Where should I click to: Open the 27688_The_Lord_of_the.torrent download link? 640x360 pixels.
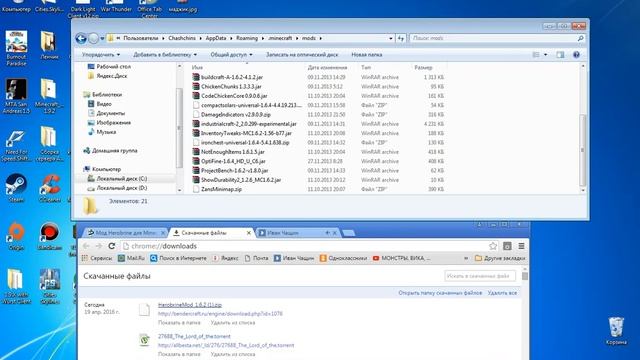194,336
